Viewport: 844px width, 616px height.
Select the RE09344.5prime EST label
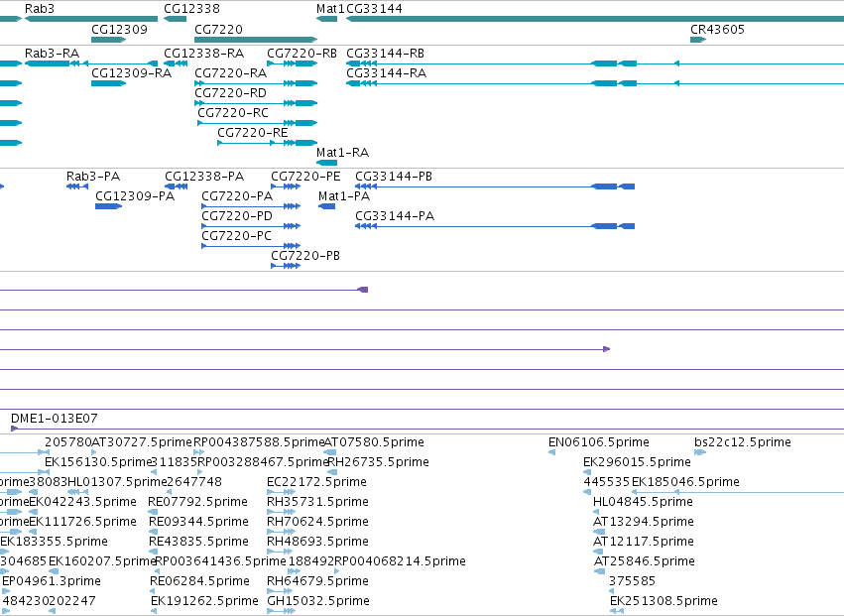click(x=198, y=522)
